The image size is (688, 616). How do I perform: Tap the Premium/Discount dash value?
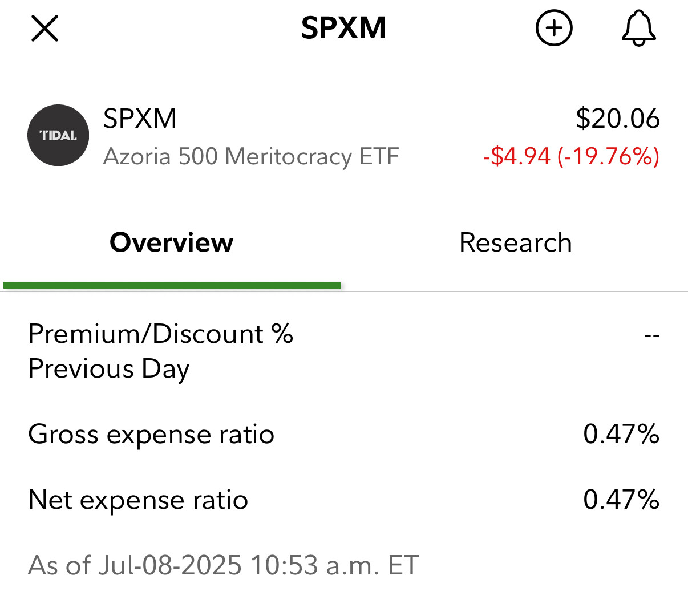coord(651,335)
